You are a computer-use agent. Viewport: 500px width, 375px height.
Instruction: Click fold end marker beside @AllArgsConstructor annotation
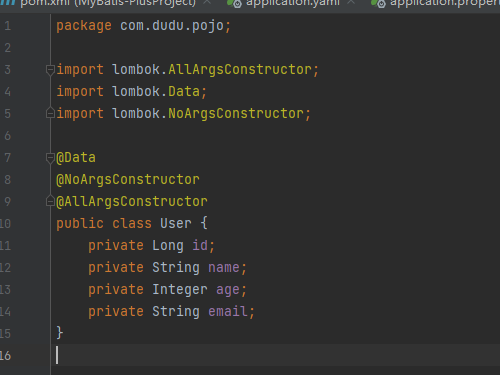[x=50, y=202]
